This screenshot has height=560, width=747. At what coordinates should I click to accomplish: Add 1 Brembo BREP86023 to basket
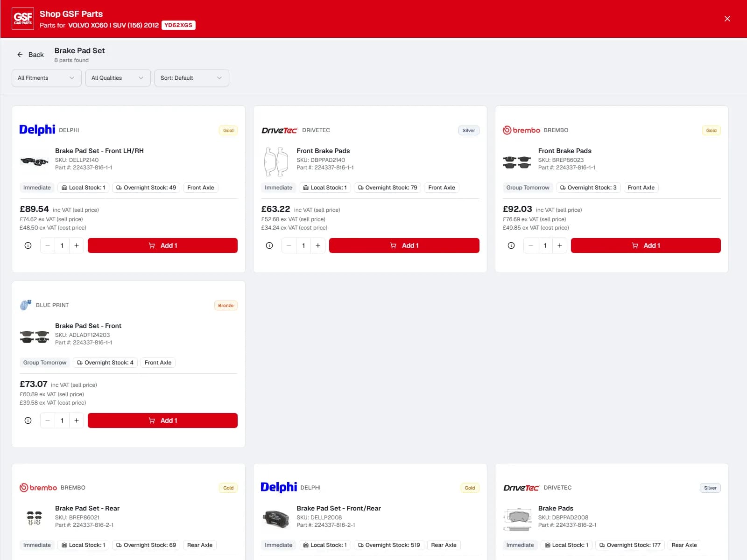coord(646,245)
